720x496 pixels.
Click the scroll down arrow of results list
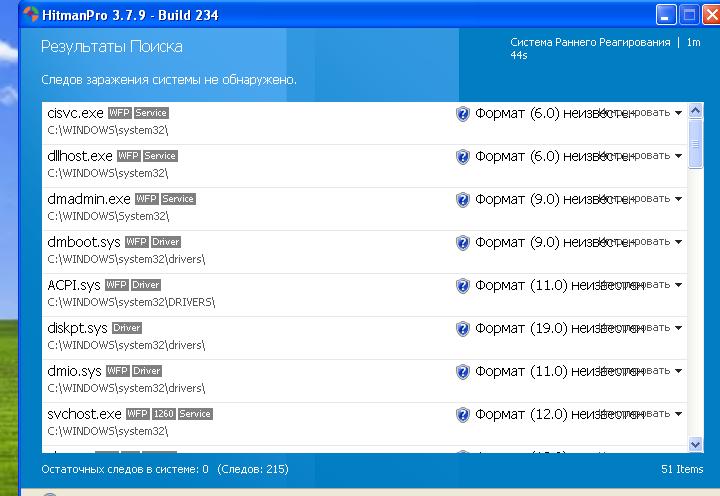click(695, 444)
